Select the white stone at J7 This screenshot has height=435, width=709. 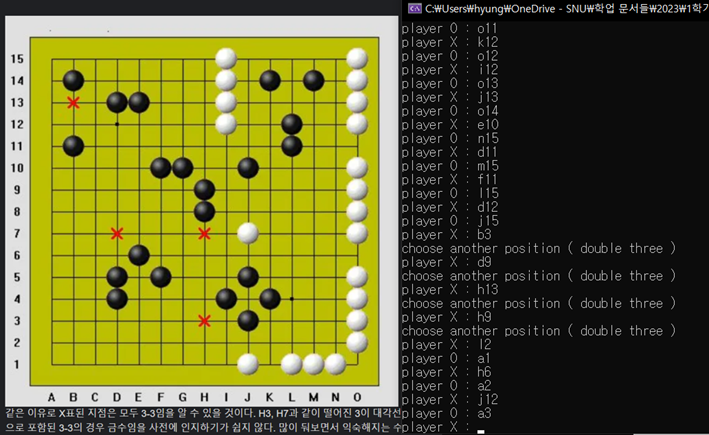(x=248, y=233)
